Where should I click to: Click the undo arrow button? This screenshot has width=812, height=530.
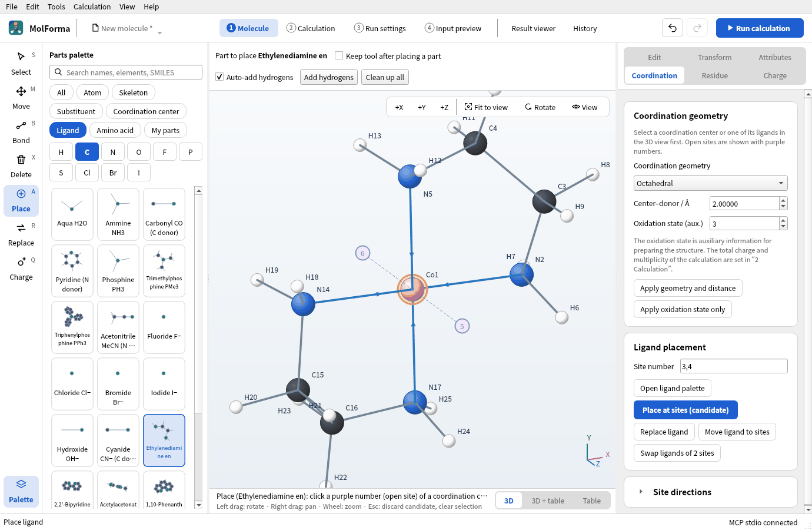(x=673, y=28)
